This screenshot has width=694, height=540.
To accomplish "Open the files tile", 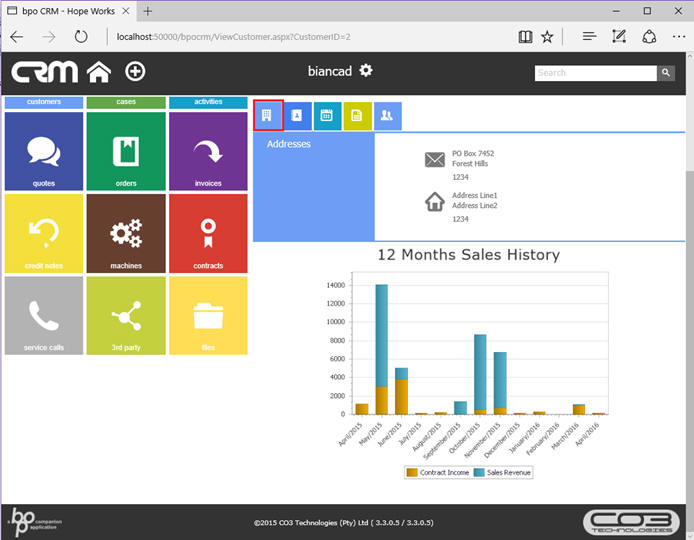I will point(208,316).
